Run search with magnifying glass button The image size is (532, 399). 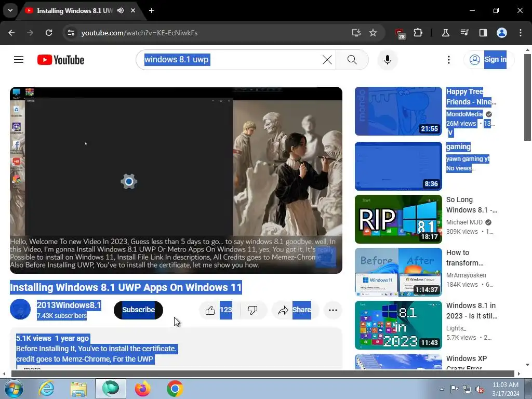point(352,60)
